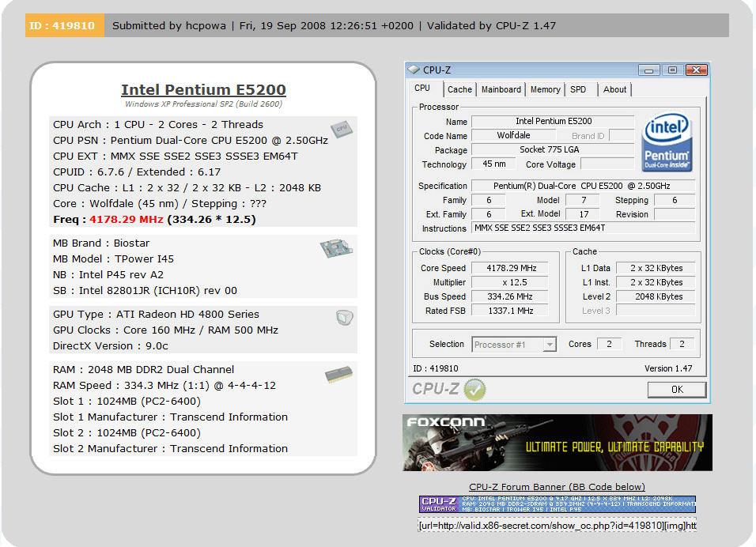Click the Foxconn Ultimate Power banner ad

pyautogui.click(x=558, y=443)
